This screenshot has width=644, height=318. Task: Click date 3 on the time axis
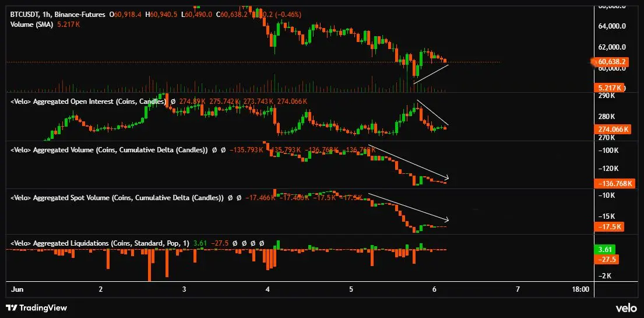[184, 289]
